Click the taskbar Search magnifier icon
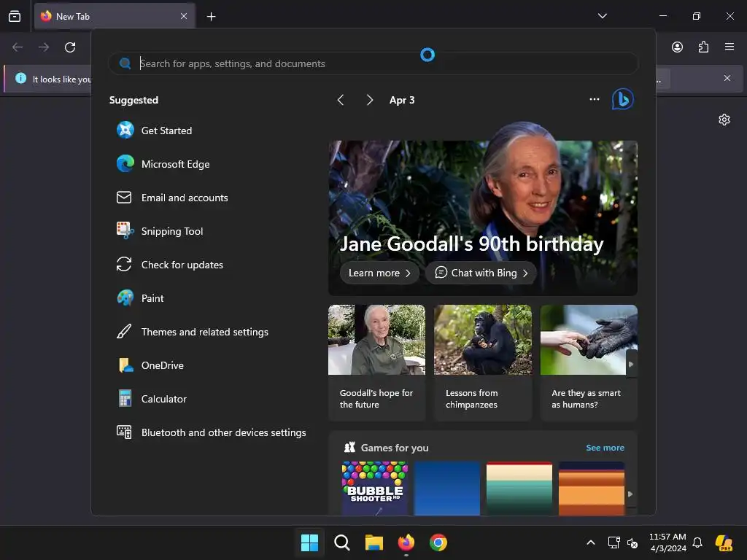This screenshot has height=560, width=747. 342,542
